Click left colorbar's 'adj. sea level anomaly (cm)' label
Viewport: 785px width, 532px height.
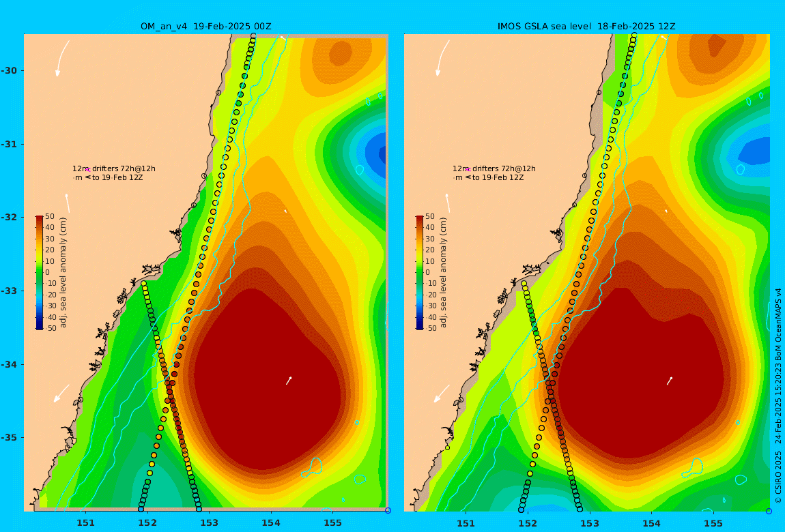point(63,273)
